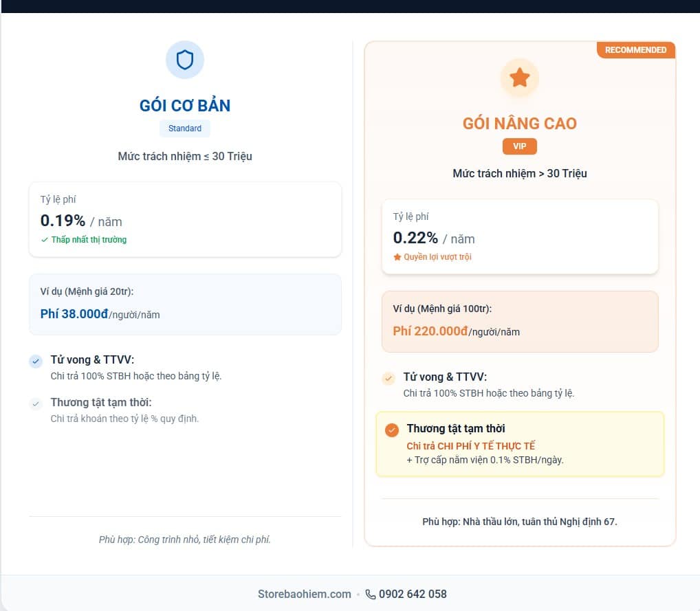Screen dimensions: 700x611
Task: Click the grey check icon beside Thương tật tạm thời
Action: (36, 403)
